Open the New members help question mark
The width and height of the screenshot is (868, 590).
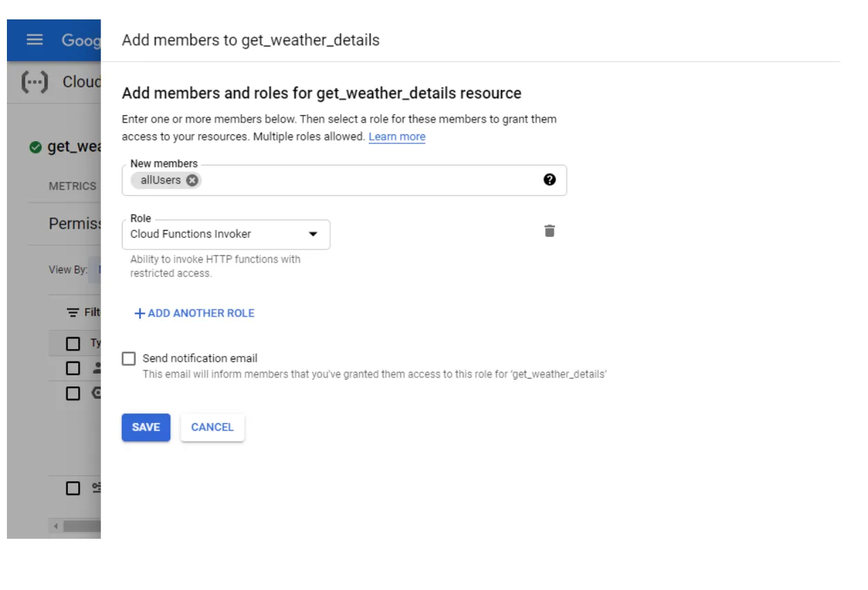click(x=550, y=180)
